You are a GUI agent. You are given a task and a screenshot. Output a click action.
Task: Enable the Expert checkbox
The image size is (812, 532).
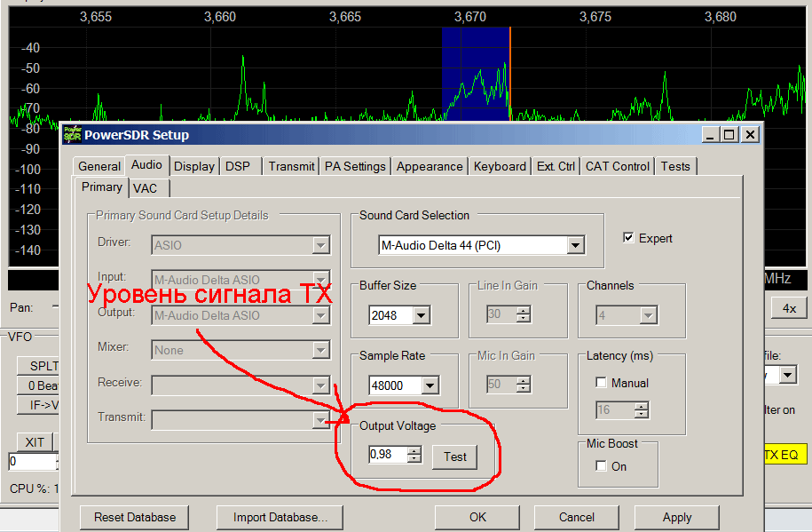pyautogui.click(x=629, y=238)
